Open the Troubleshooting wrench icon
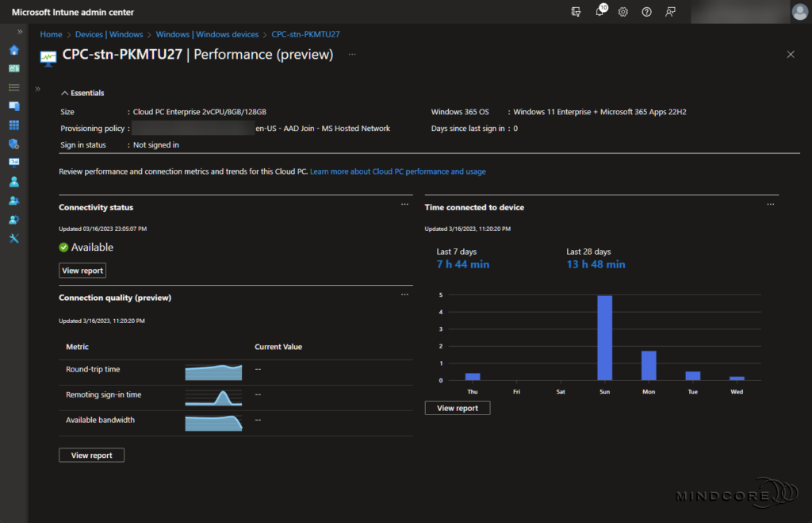This screenshot has height=523, width=812. click(13, 238)
